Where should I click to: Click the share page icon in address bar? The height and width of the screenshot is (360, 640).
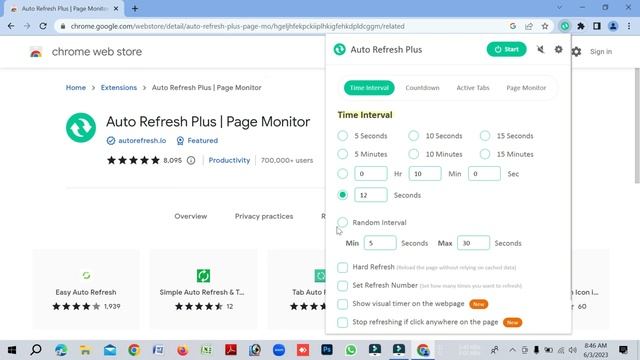[x=529, y=26]
